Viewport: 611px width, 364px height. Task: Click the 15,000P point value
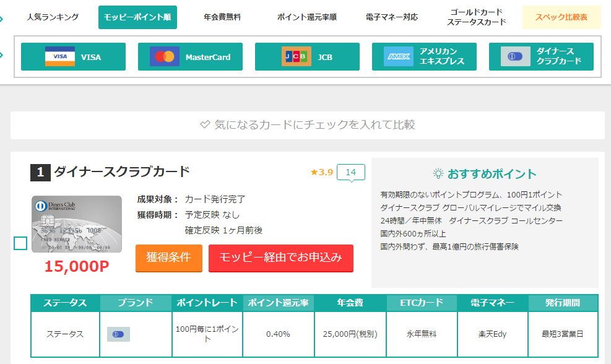click(77, 266)
